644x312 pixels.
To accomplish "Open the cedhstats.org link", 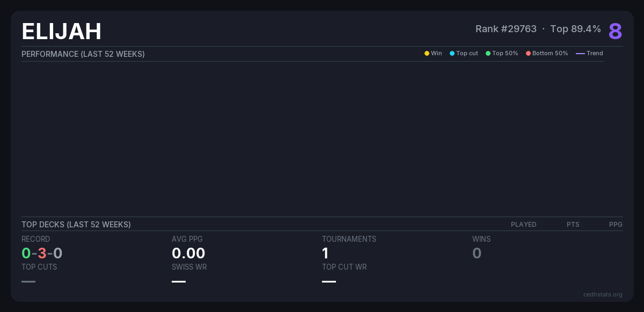I will click(x=603, y=294).
